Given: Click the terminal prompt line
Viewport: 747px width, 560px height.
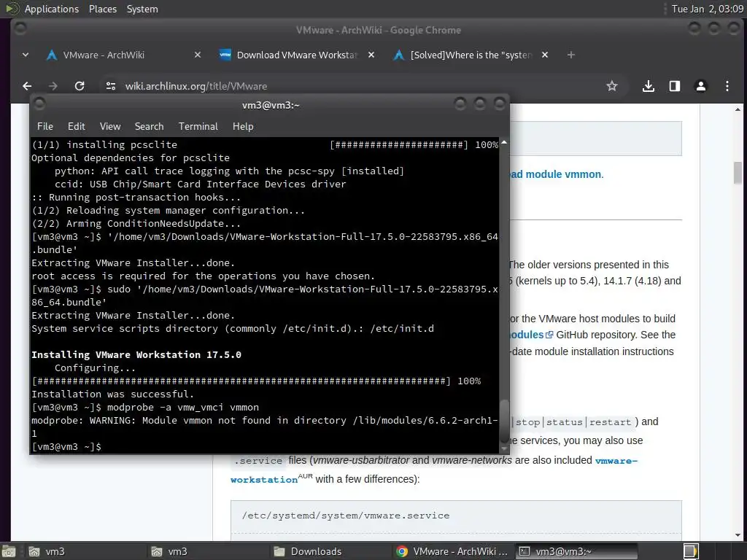Looking at the screenshot, I should coord(66,447).
